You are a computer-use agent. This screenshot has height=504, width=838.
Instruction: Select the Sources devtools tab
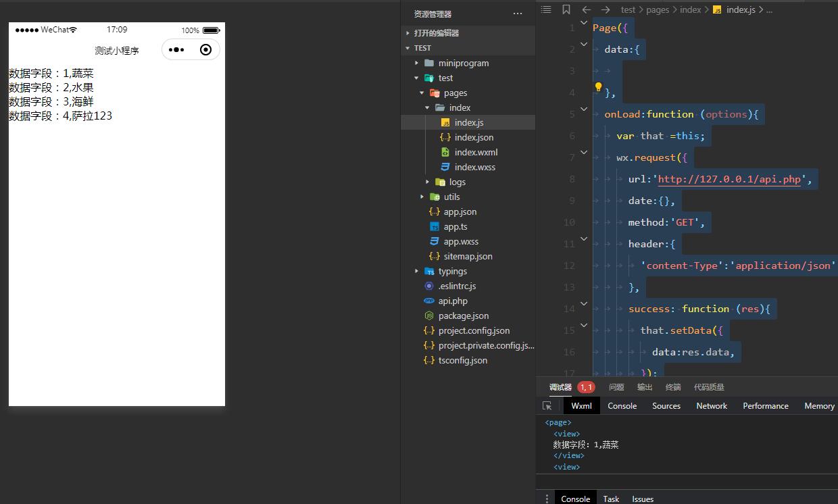[x=666, y=406]
